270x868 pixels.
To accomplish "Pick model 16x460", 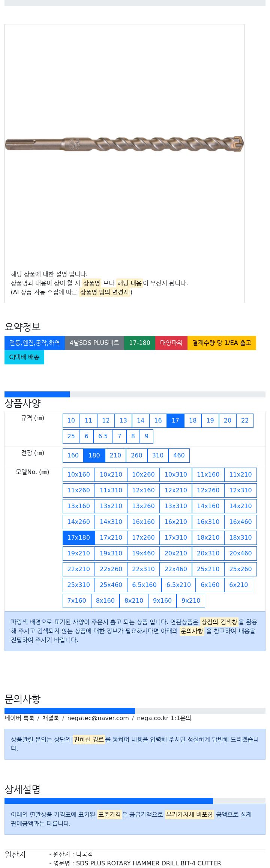I will (241, 522).
